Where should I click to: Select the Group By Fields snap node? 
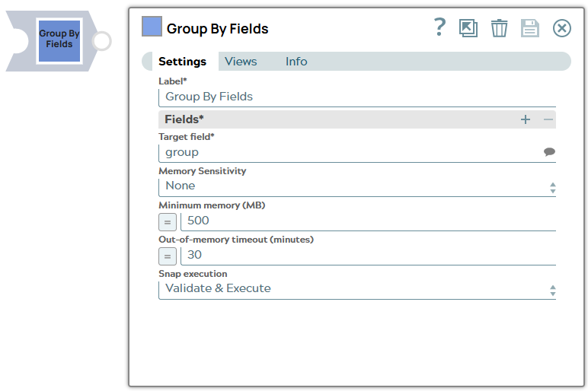(x=59, y=40)
